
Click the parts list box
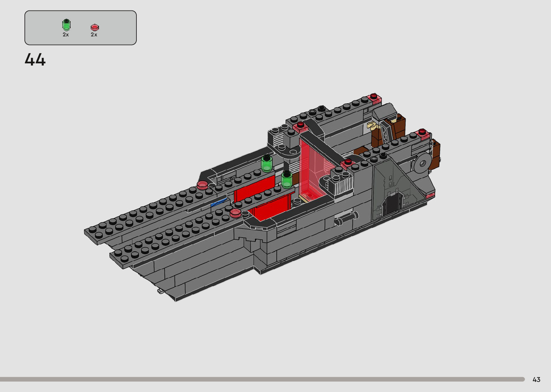tap(81, 28)
